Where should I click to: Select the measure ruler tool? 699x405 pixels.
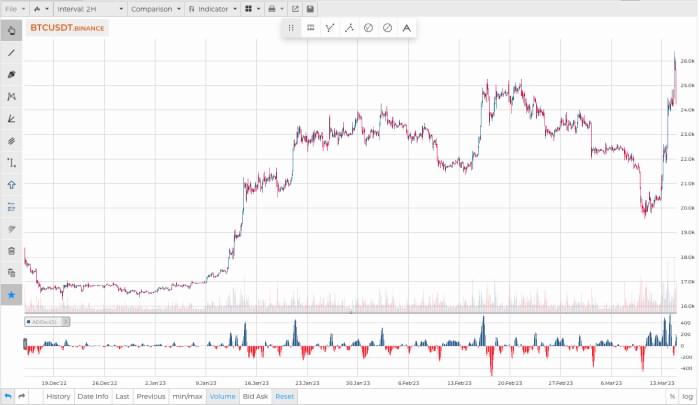pos(11,163)
